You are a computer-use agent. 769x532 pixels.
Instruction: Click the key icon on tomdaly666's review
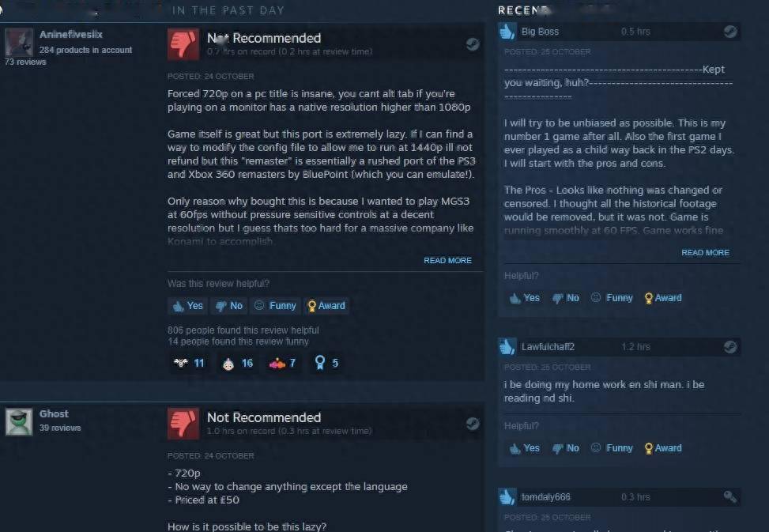(x=730, y=497)
